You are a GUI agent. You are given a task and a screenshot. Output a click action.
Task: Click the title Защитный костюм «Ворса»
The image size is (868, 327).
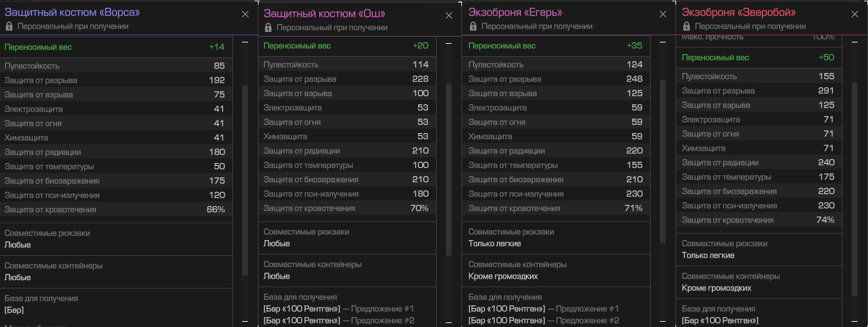(72, 12)
